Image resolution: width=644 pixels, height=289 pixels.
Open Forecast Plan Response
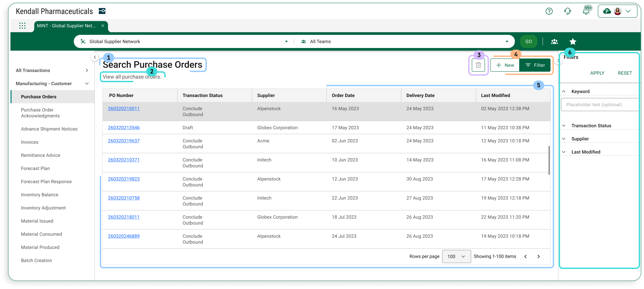coord(53,181)
